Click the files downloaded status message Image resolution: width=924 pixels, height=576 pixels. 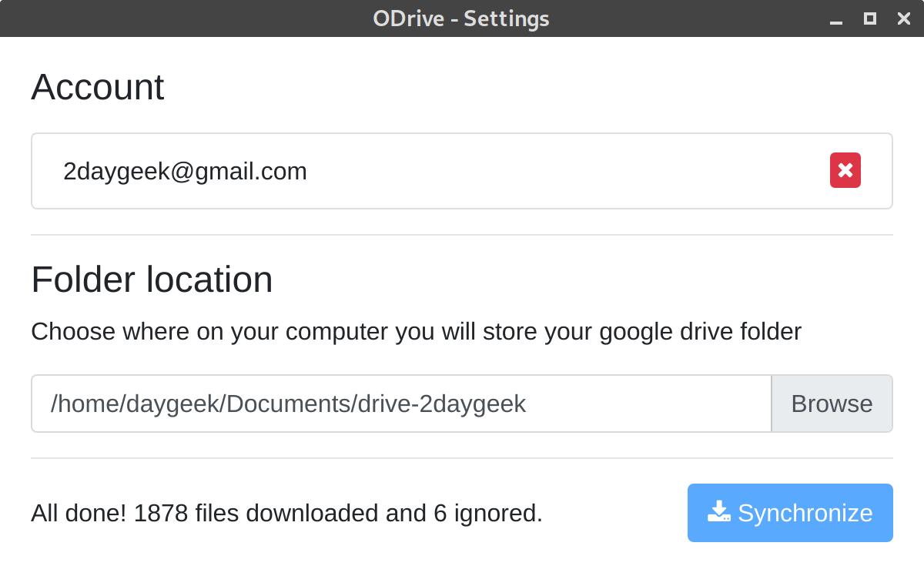tap(286, 512)
